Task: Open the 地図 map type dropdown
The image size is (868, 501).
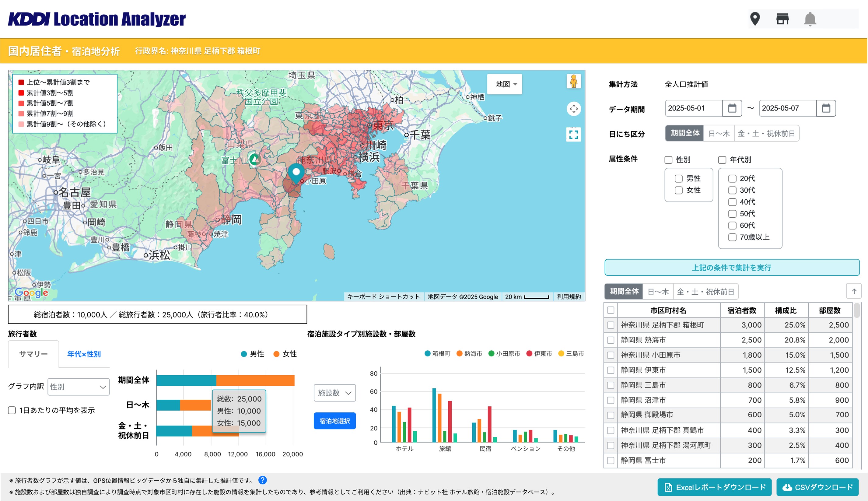Action: (505, 84)
